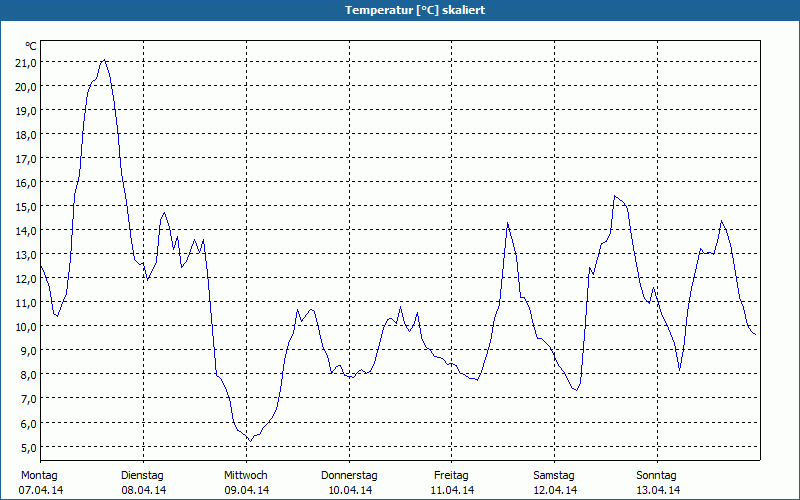Select the 21,0 axis value
The image size is (800, 500).
click(26, 63)
